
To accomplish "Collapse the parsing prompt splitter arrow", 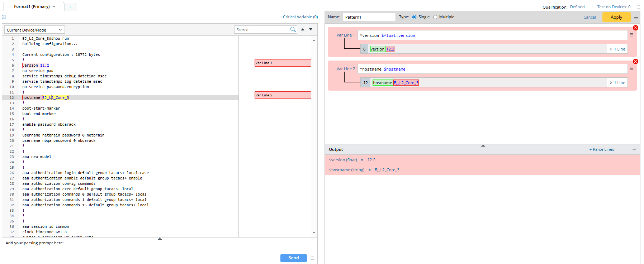I will [x=160, y=239].
